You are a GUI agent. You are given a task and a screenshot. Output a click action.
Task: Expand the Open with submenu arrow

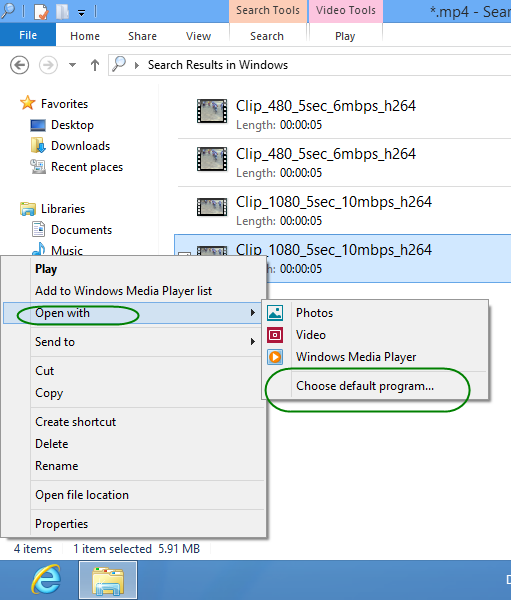[253, 313]
